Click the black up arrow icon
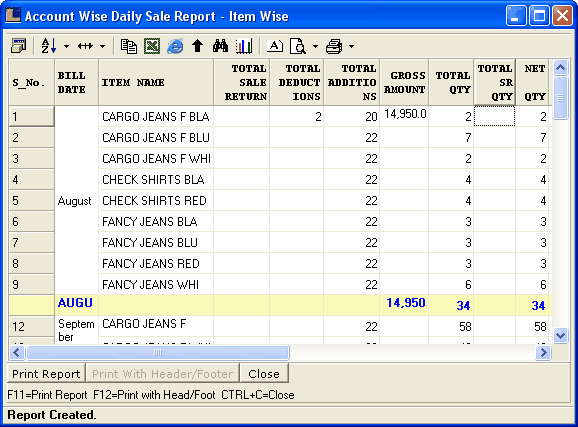This screenshot has height=427, width=578. tap(198, 46)
